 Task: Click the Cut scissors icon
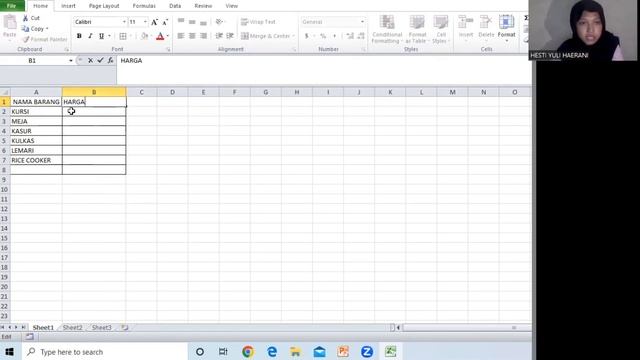click(25, 18)
